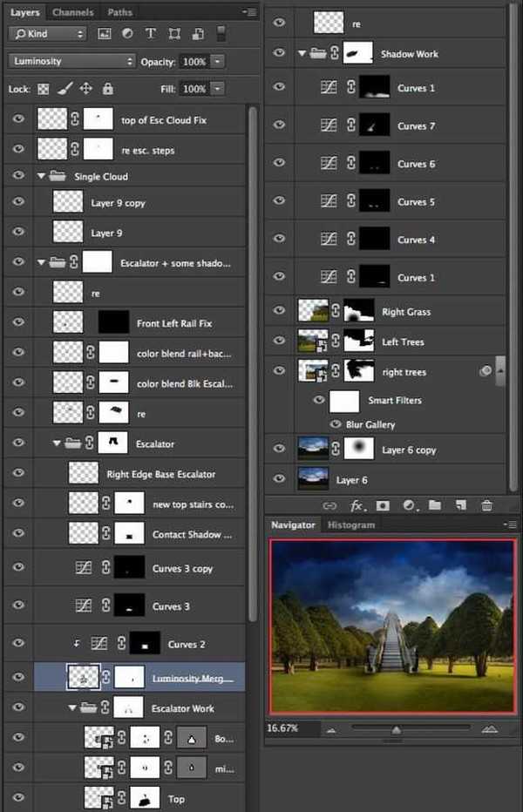Select the Layer 6 copy layer
Image resolution: width=523 pixels, height=812 pixels.
(408, 450)
